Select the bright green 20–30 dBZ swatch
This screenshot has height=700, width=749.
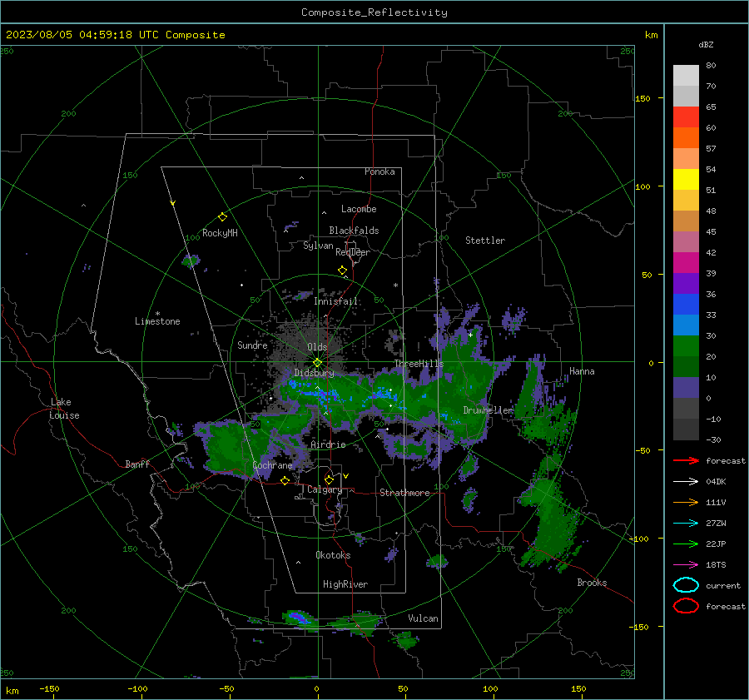pyautogui.click(x=686, y=346)
